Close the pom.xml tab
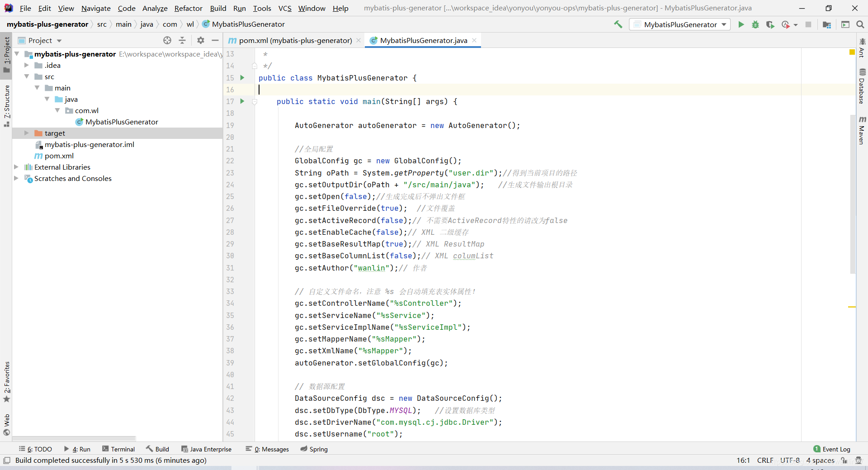Image resolution: width=868 pixels, height=470 pixels. 359,40
